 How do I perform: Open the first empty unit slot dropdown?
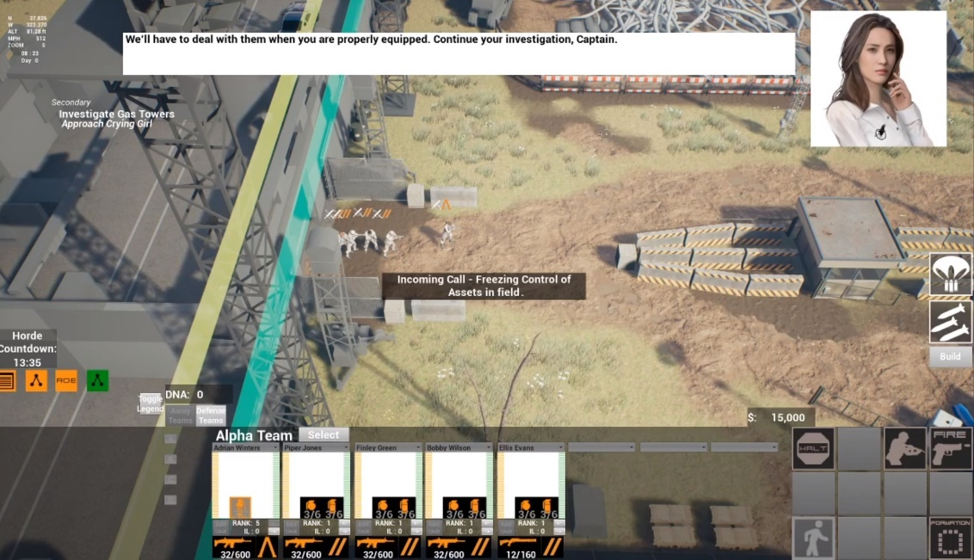(x=602, y=447)
